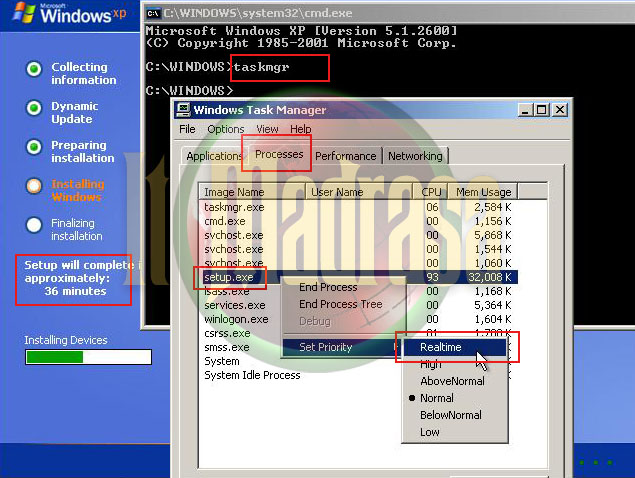The width and height of the screenshot is (635, 478).
Task: Choose End Process Tree from context menu
Action: click(x=344, y=304)
